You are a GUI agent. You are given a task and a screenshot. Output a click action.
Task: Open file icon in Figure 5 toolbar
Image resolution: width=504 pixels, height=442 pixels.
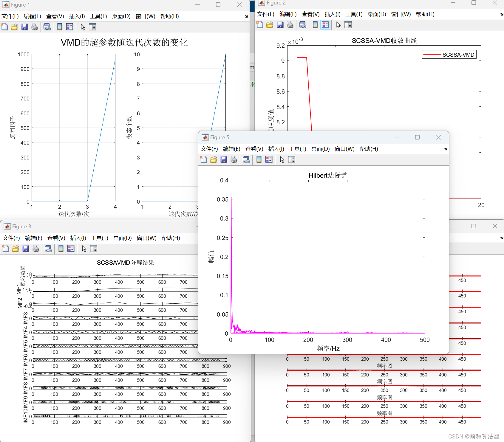214,160
